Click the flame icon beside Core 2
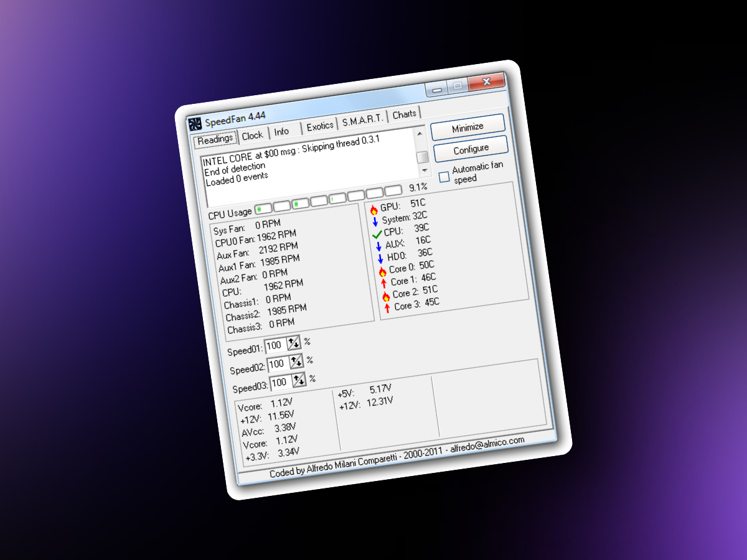Viewport: 747px width, 560px height. tap(386, 297)
